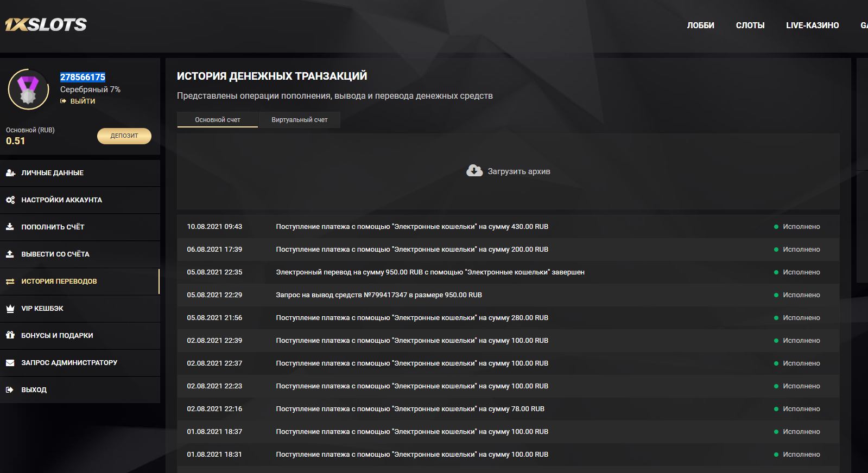Select ВЫХОД in the sidebar
This screenshot has width=868, height=473.
tap(80, 390)
